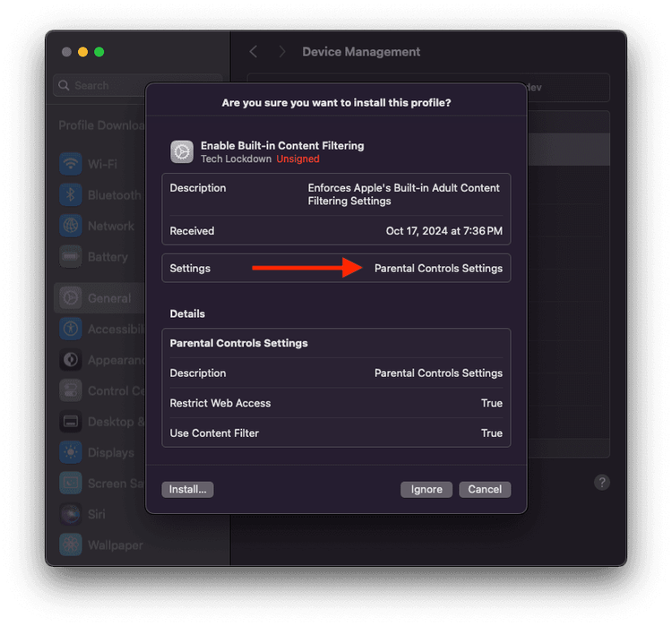Select the Wi-Fi label in sidebar
The width and height of the screenshot is (672, 626).
coord(102,164)
